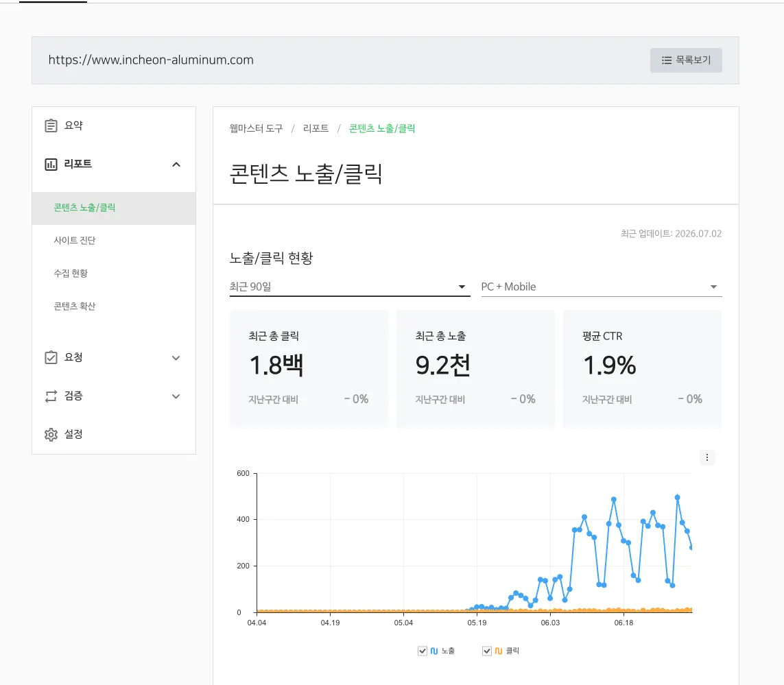The image size is (784, 685).
Task: Open 콘텐츠 확산 report
Action: [x=75, y=307]
